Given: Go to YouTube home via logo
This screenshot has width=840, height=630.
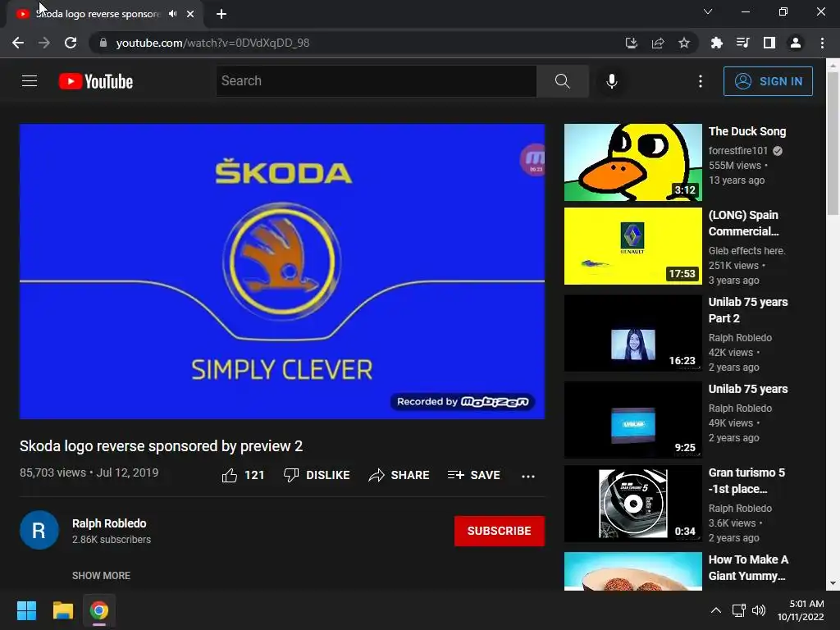Looking at the screenshot, I should point(96,81).
